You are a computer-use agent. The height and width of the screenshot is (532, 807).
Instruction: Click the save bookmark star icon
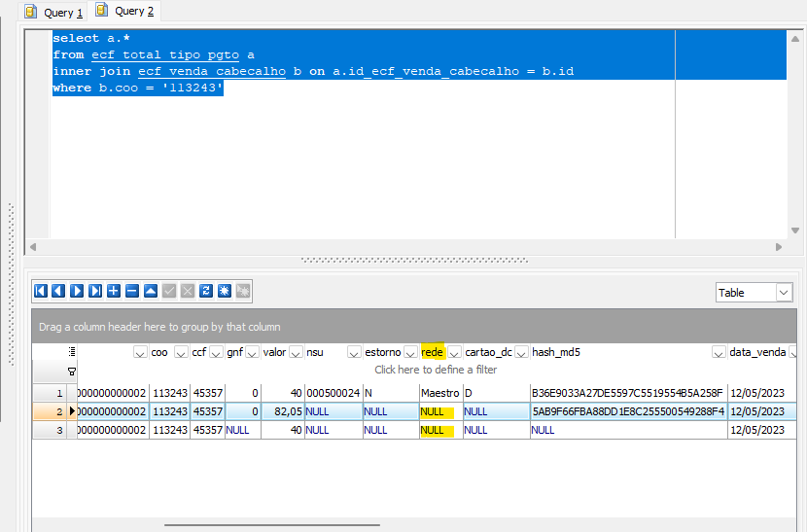coord(224,291)
